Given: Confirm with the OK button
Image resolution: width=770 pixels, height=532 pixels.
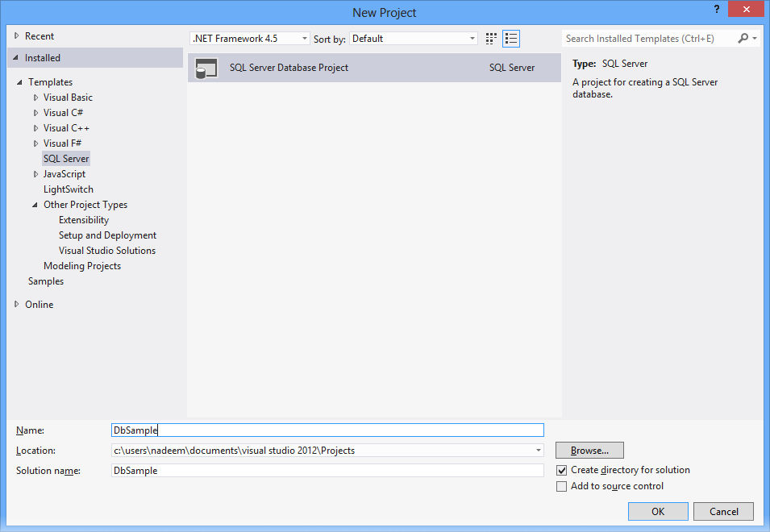Looking at the screenshot, I should (658, 511).
